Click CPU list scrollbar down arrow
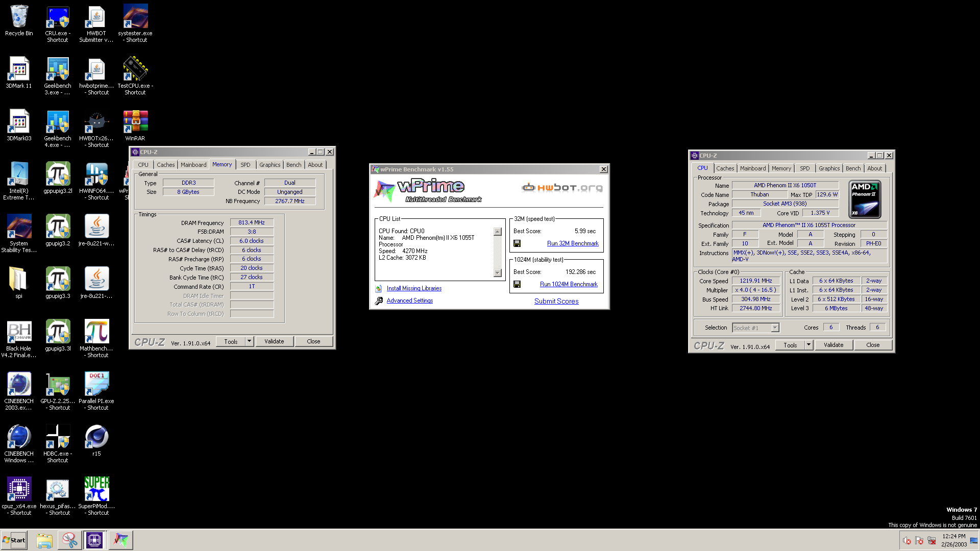 coord(498,273)
